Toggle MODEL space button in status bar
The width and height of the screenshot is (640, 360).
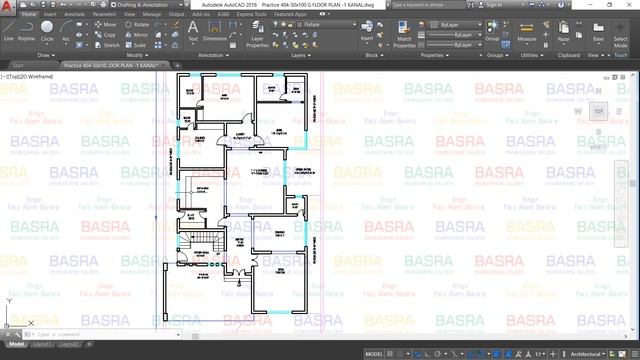click(x=374, y=354)
